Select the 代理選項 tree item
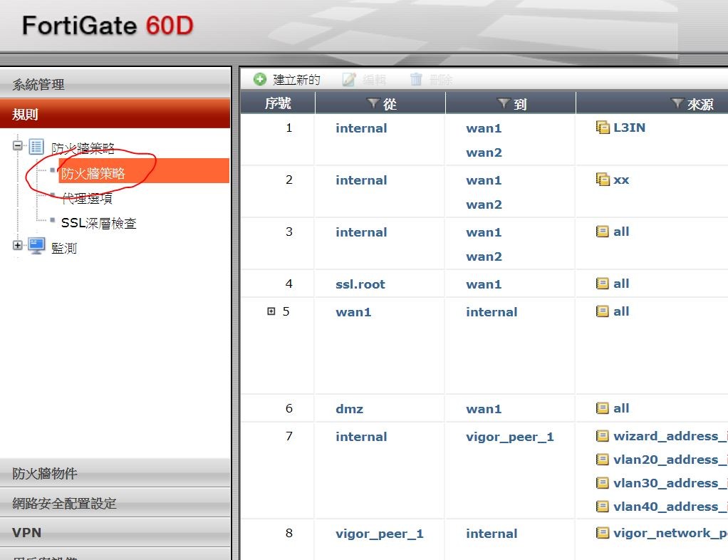The width and height of the screenshot is (728, 560). pyautogui.click(x=87, y=199)
